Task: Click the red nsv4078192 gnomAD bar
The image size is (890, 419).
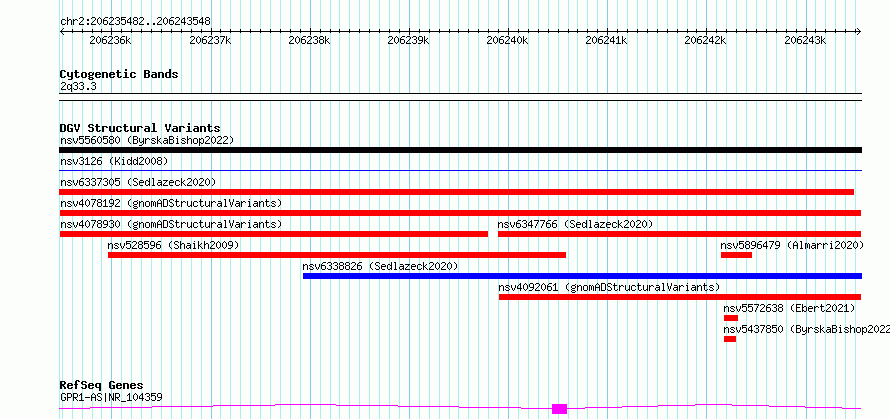Action: click(460, 213)
